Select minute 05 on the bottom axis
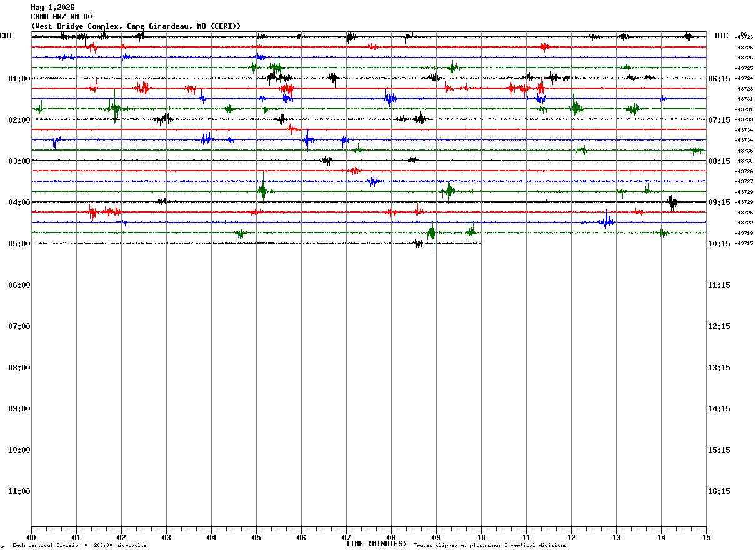This screenshot has width=756, height=554. tap(256, 538)
